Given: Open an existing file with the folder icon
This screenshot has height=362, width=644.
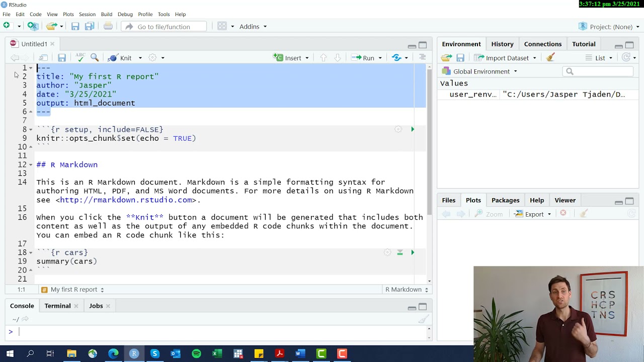Looking at the screenshot, I should click(51, 26).
